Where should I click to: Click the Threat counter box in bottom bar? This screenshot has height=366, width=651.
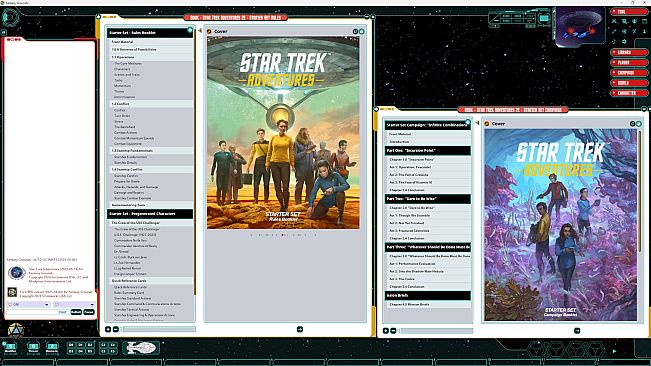[x=33, y=348]
